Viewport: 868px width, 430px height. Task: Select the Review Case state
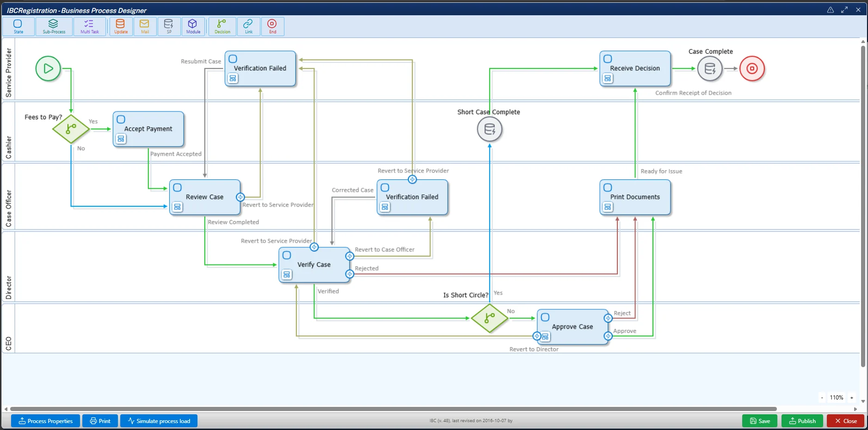(x=205, y=197)
